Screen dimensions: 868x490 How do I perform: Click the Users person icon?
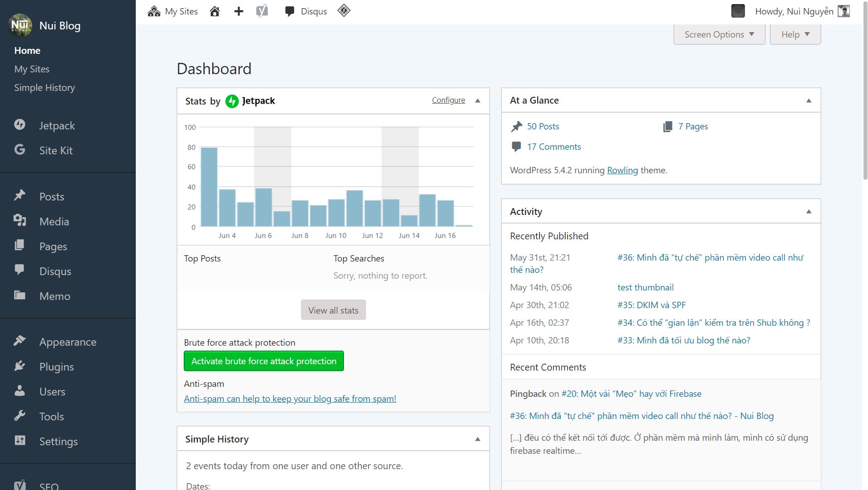pyautogui.click(x=19, y=390)
